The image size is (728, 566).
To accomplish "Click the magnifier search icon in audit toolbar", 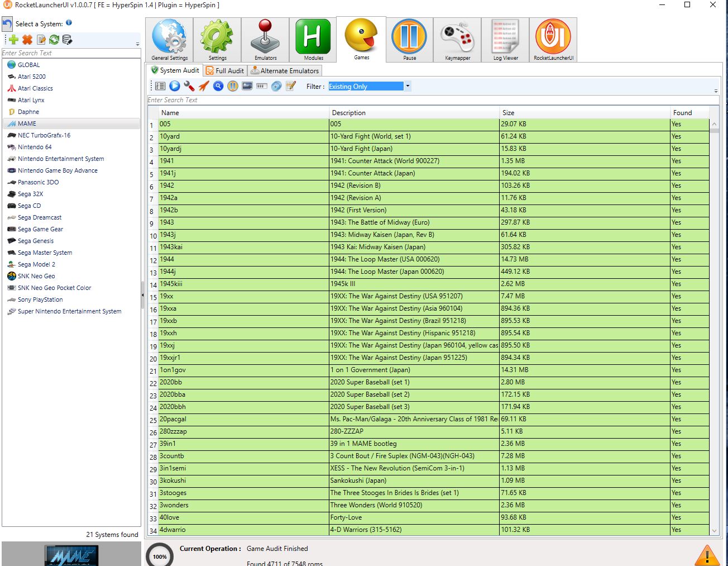I will pyautogui.click(x=218, y=86).
